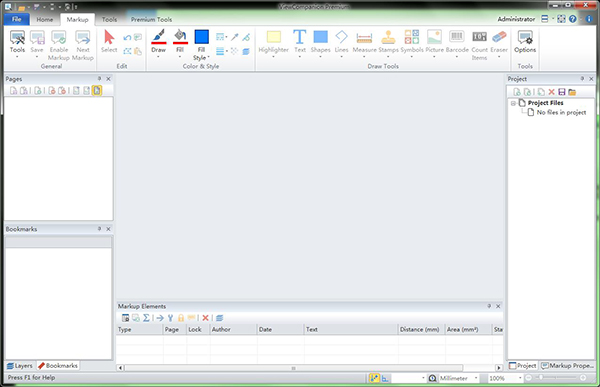Select the Barcode tool

tap(457, 43)
